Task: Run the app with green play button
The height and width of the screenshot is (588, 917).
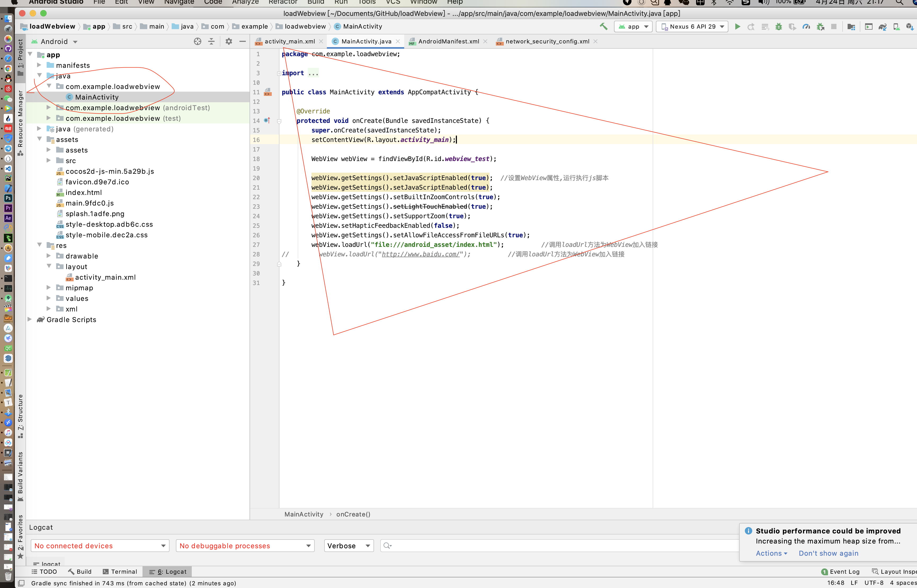Action: pos(738,26)
